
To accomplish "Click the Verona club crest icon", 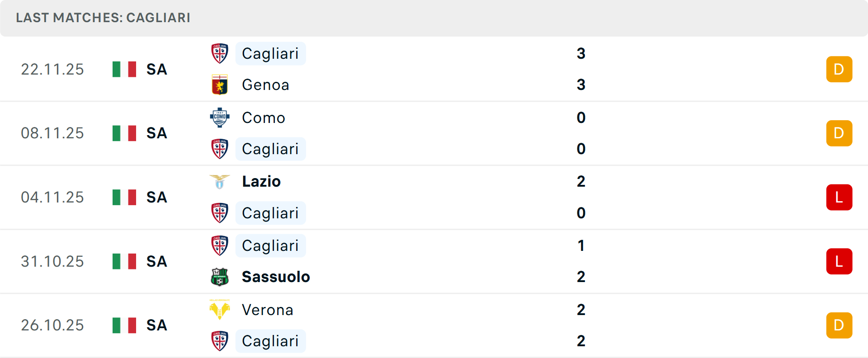I will pyautogui.click(x=220, y=310).
